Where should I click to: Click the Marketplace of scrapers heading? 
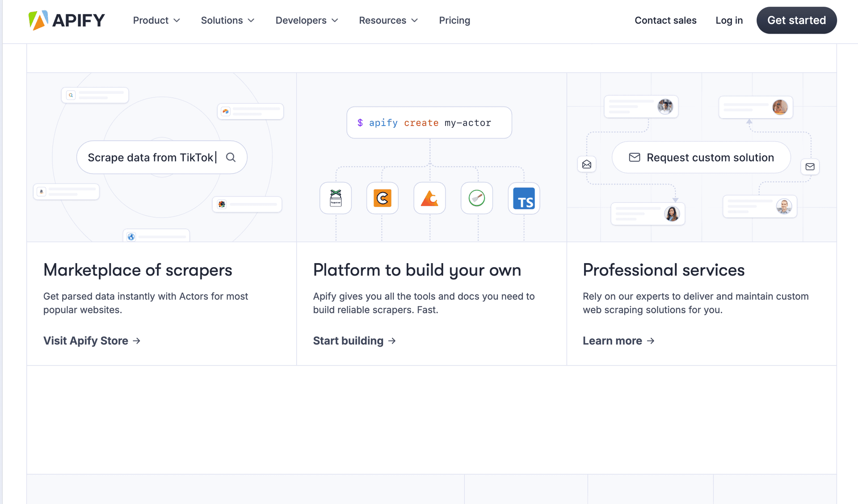click(x=138, y=270)
